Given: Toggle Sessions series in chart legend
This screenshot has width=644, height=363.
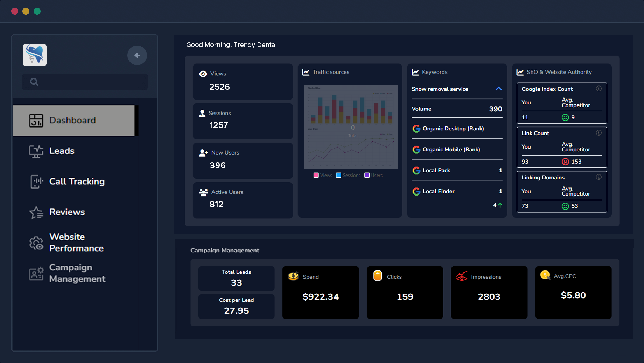Looking at the screenshot, I should click(348, 175).
